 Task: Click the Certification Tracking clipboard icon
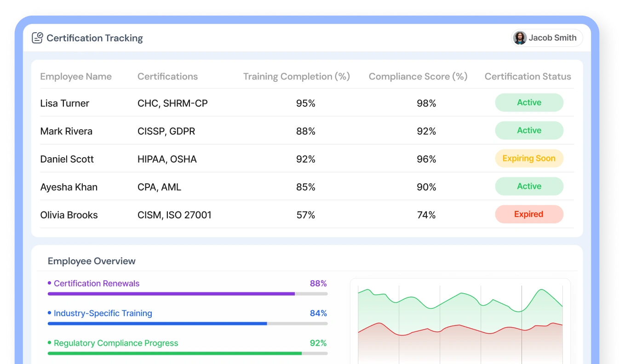(37, 38)
